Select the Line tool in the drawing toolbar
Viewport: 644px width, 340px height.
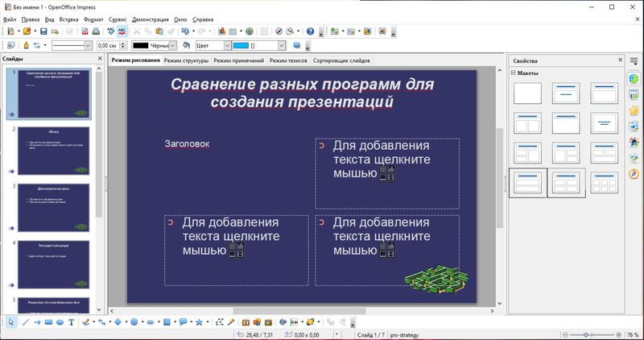pos(26,322)
